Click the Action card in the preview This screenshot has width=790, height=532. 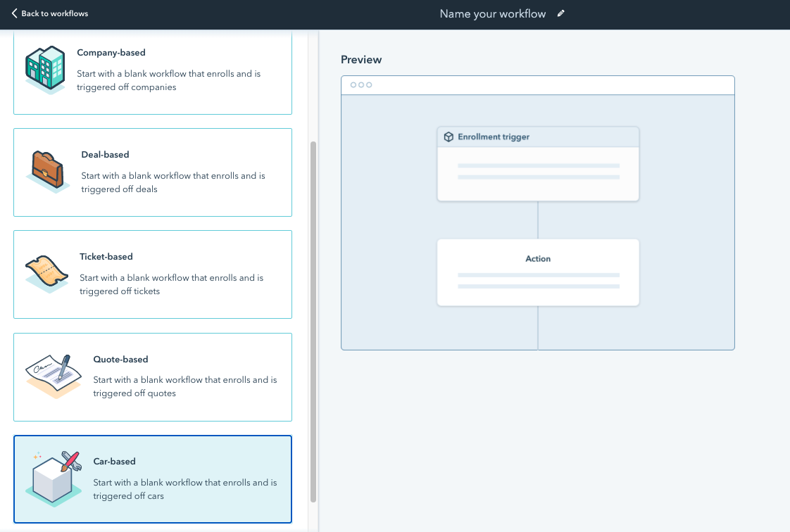tap(538, 272)
